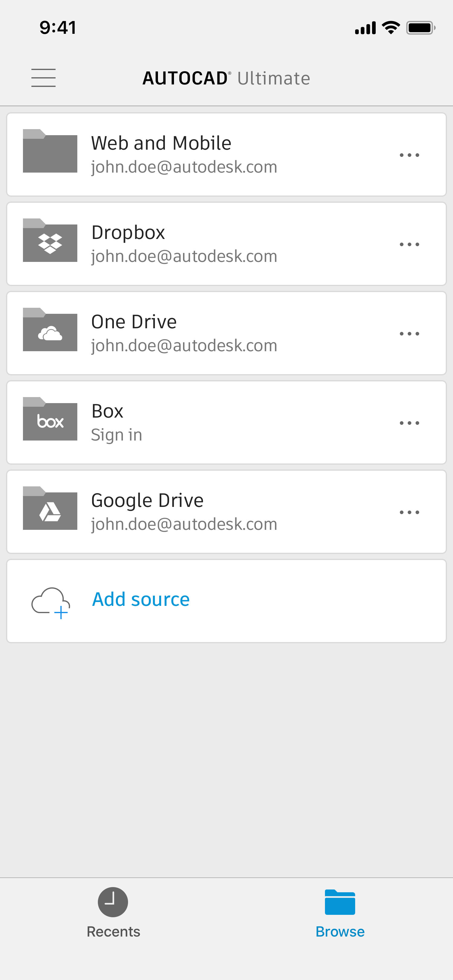
Task: Select the Box title text
Action: coord(107,411)
